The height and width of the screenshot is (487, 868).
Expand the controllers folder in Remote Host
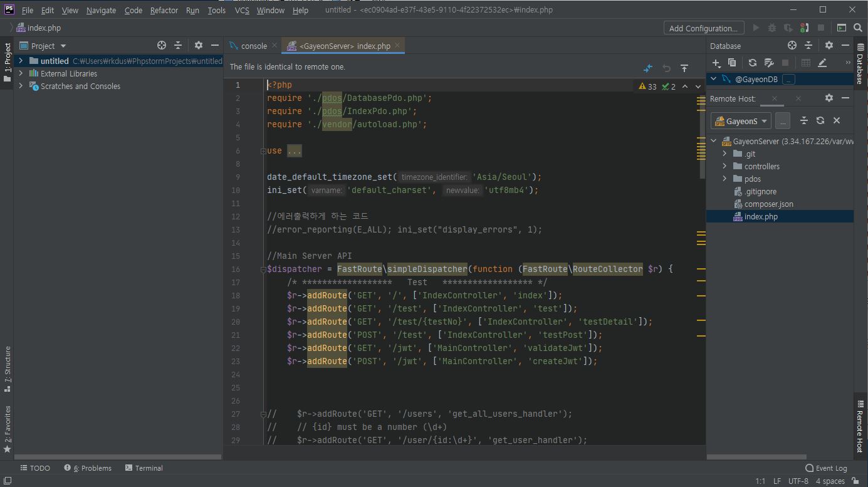724,166
